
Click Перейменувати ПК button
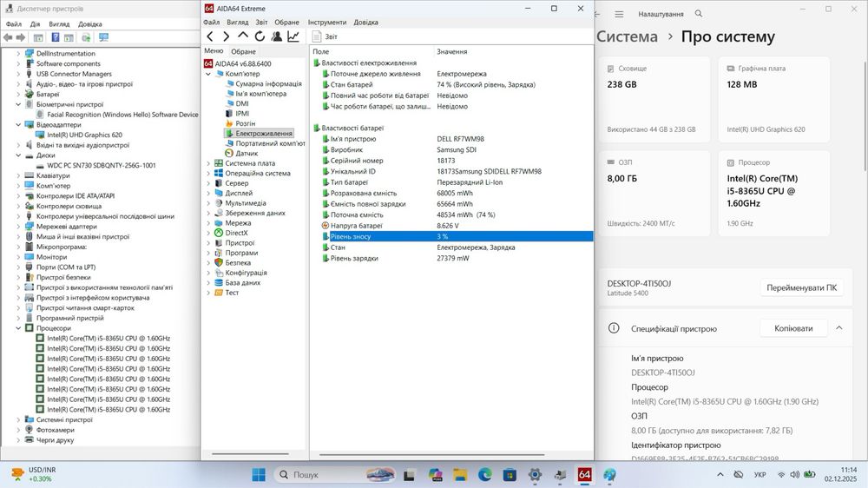tap(801, 287)
